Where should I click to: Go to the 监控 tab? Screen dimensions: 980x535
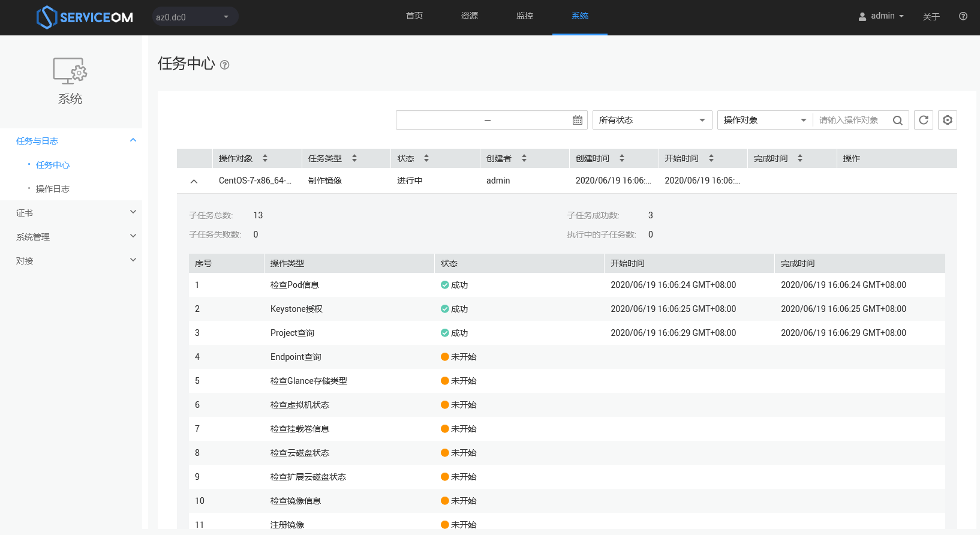(525, 16)
